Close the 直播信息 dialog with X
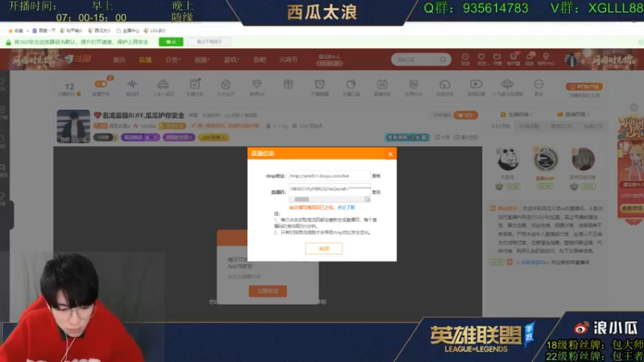 coord(390,154)
